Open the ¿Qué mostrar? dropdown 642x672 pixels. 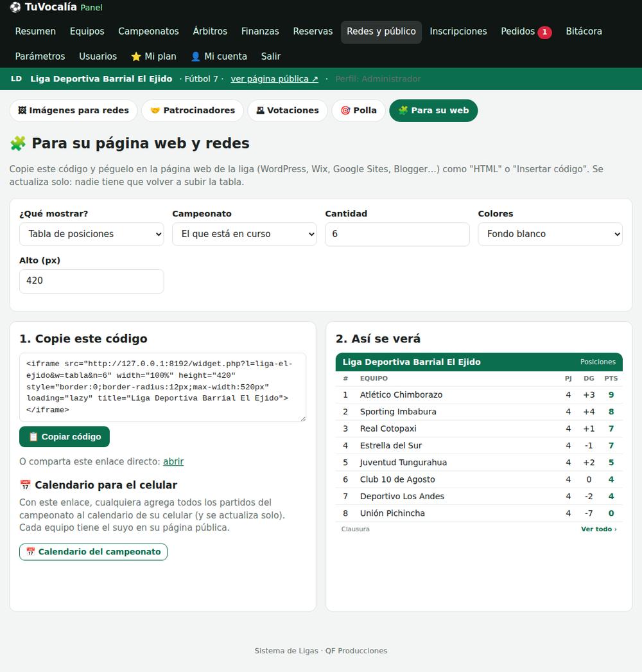(x=92, y=234)
